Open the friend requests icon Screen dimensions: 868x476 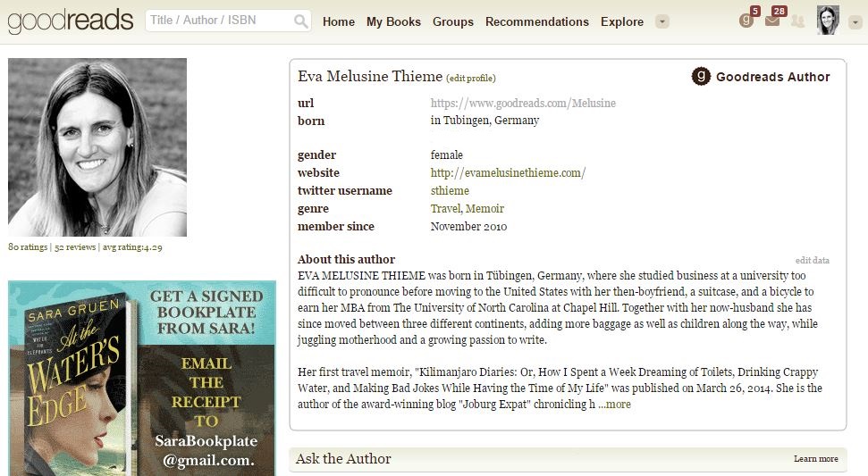(x=797, y=21)
